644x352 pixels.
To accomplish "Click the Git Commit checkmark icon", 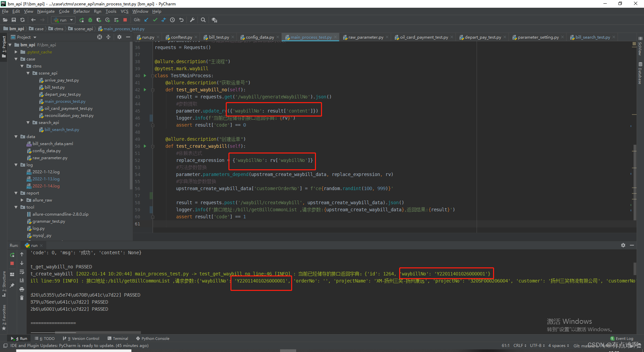I will pos(155,20).
